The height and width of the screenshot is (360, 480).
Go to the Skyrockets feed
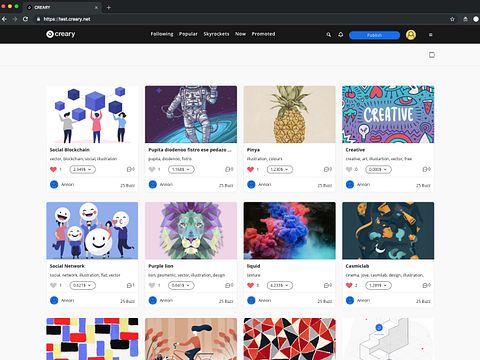[x=216, y=34]
